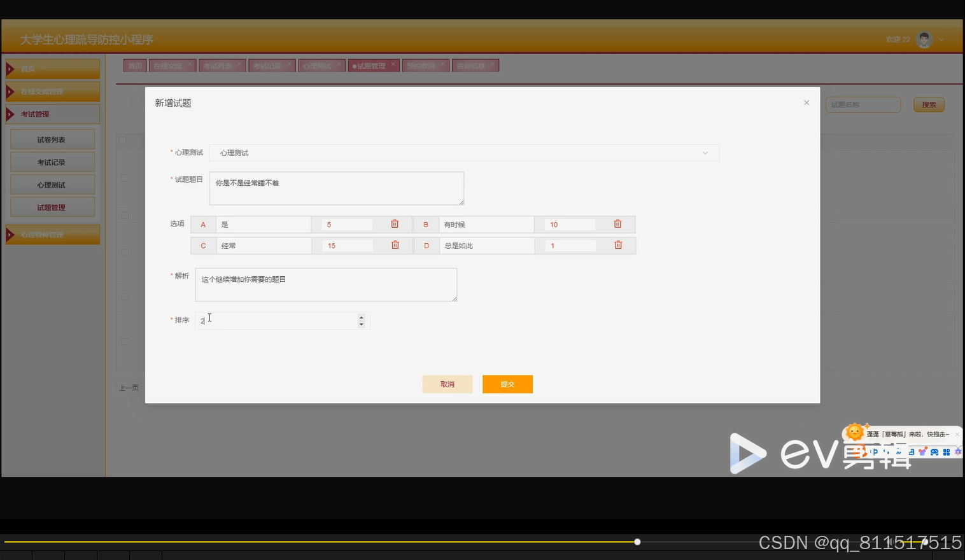This screenshot has width=965, height=560.
Task: Close the 在线交流 tab with its X
Action: tap(189, 64)
